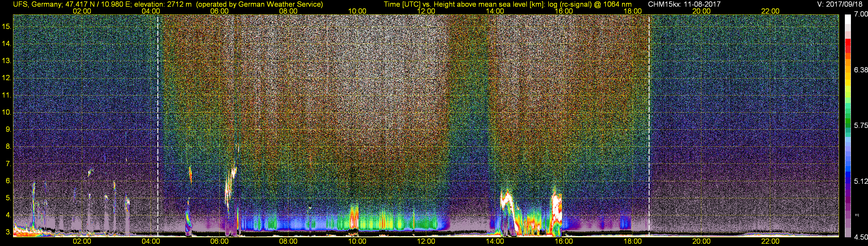Click the white dashed line near 04:00
The height and width of the screenshot is (246, 868).
(x=158, y=125)
